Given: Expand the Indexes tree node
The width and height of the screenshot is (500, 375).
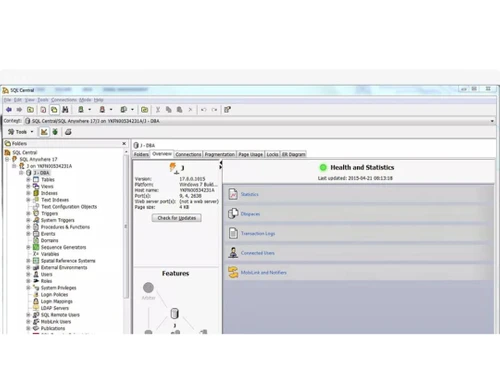Looking at the screenshot, I should tap(28, 193).
